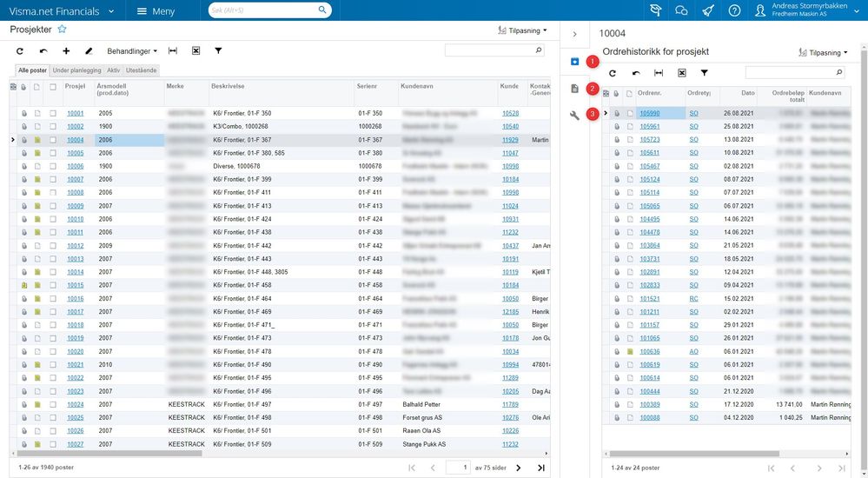Click the refresh icon in Prosjekter toolbar

(20, 51)
